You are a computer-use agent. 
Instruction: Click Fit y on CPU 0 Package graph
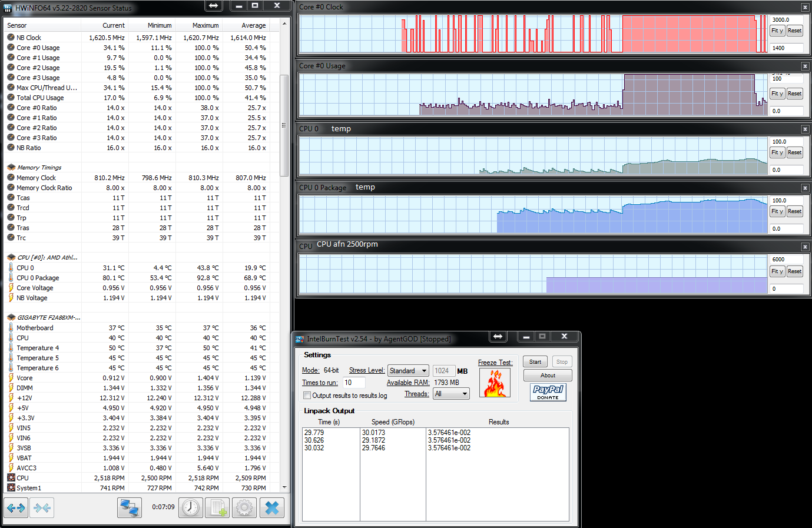click(777, 211)
